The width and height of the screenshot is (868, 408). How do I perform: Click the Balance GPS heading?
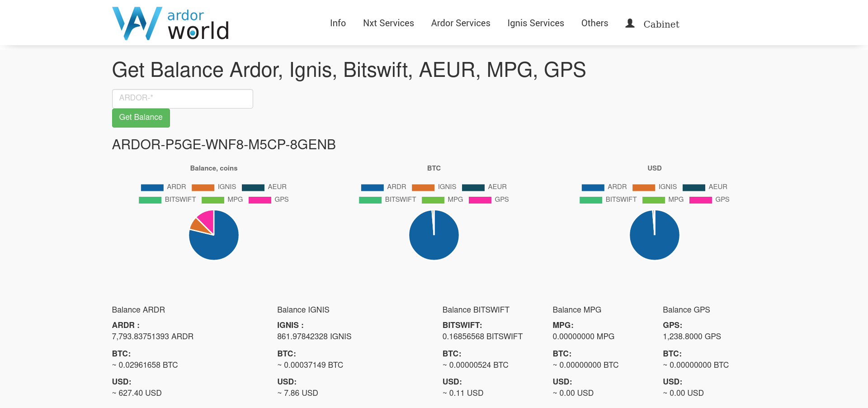coord(686,310)
